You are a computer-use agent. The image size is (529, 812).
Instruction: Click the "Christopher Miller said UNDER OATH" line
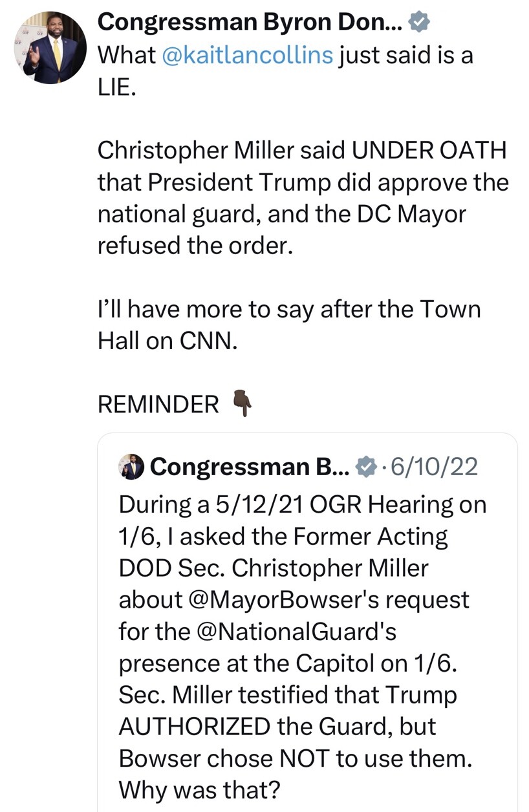tap(301, 151)
